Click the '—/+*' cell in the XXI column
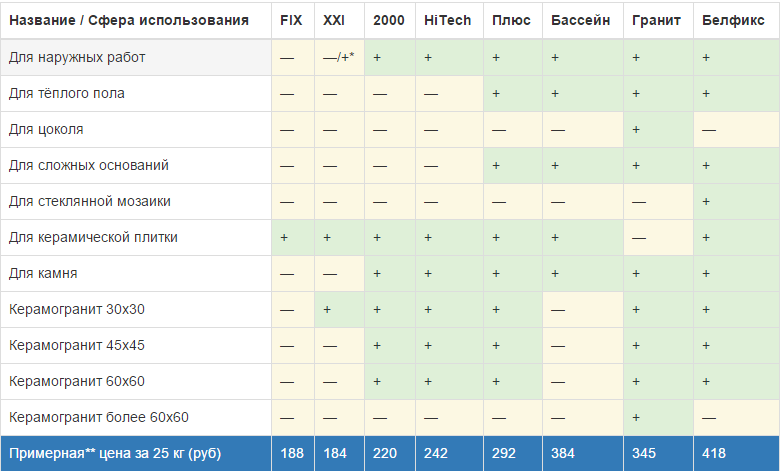781x471 pixels. click(339, 58)
